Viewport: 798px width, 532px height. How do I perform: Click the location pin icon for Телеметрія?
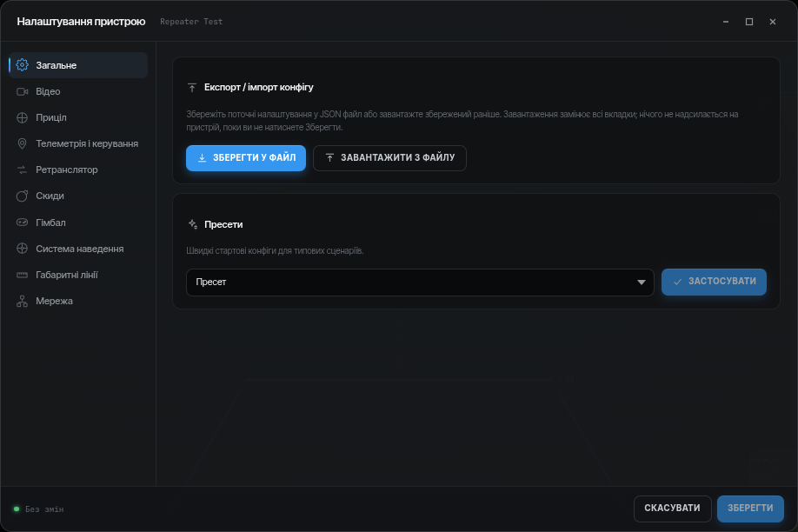(22, 143)
